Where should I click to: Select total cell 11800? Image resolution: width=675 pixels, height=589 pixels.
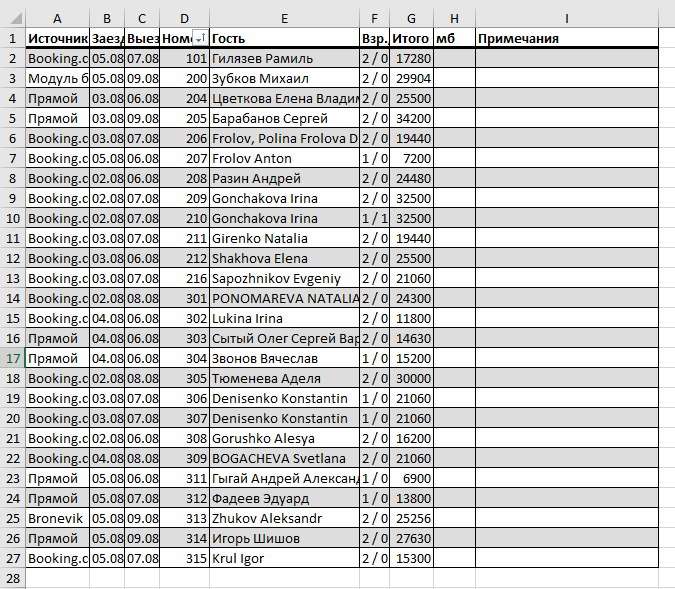411,318
